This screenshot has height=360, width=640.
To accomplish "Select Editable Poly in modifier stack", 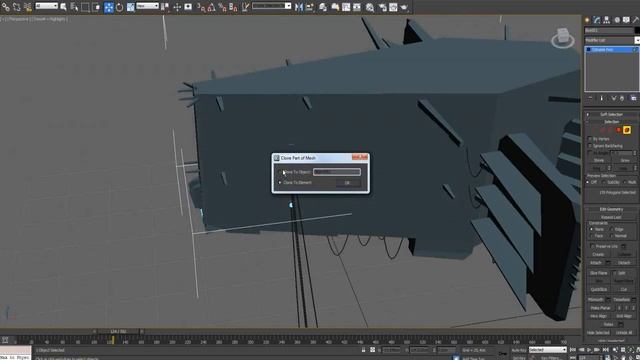I will [x=611, y=49].
